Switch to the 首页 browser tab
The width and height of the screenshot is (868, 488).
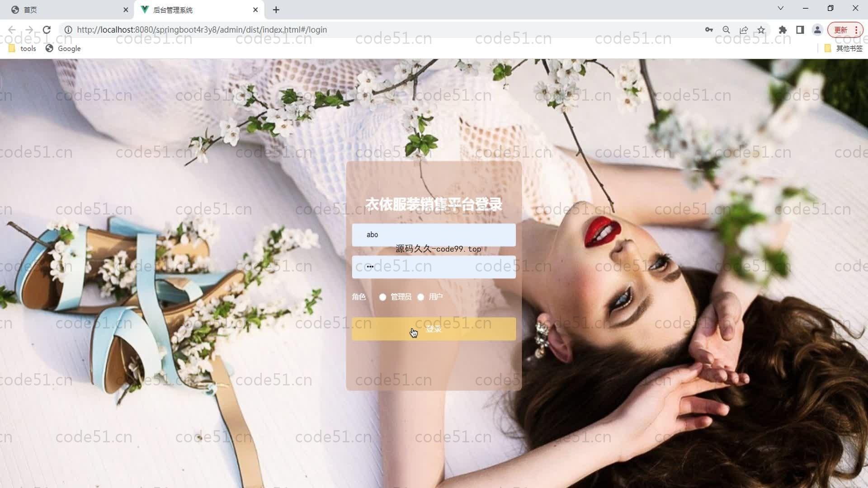[x=68, y=9]
